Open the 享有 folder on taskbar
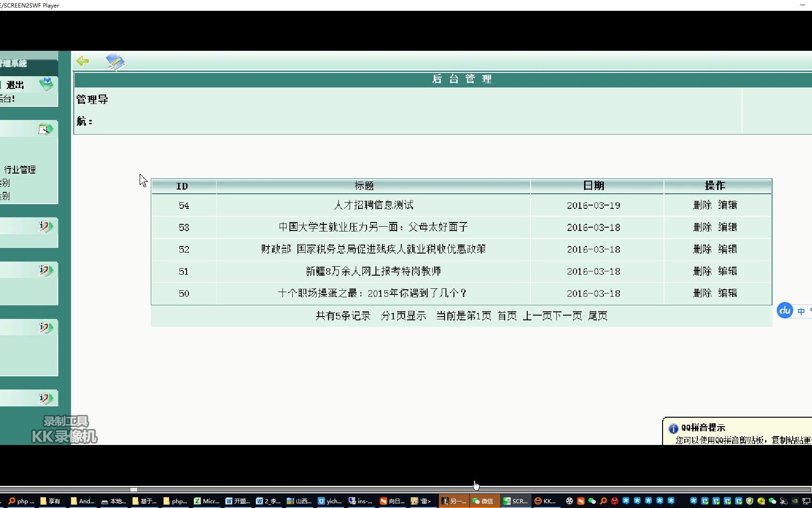The width and height of the screenshot is (812, 508). pyautogui.click(x=50, y=501)
